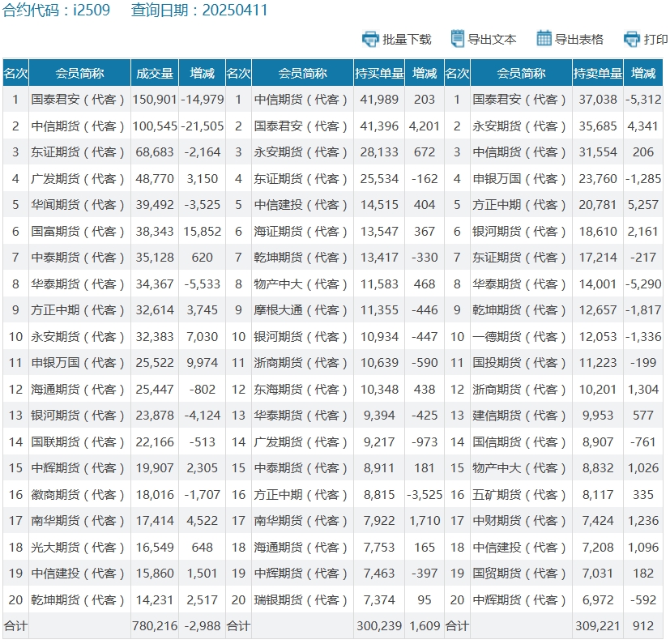This screenshot has height=644, width=670.
Task: Click 一德期货（代客） member name
Action: tap(519, 337)
